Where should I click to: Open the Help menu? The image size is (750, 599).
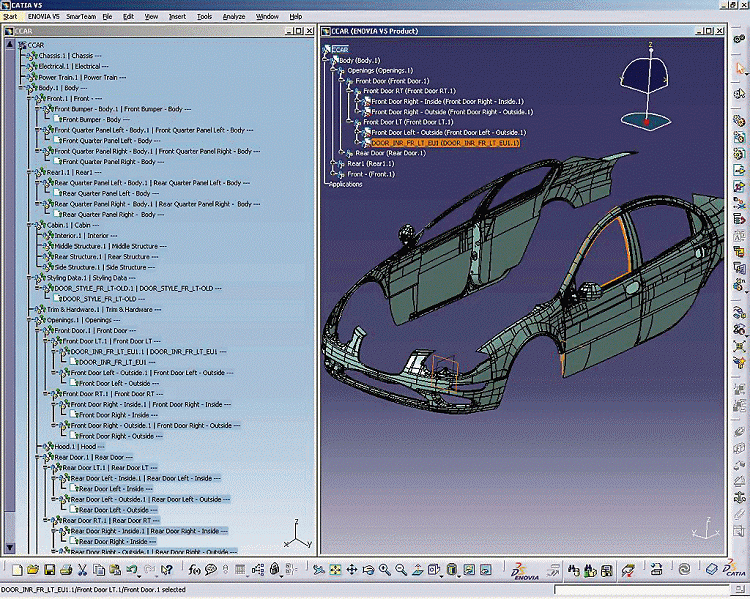click(296, 16)
